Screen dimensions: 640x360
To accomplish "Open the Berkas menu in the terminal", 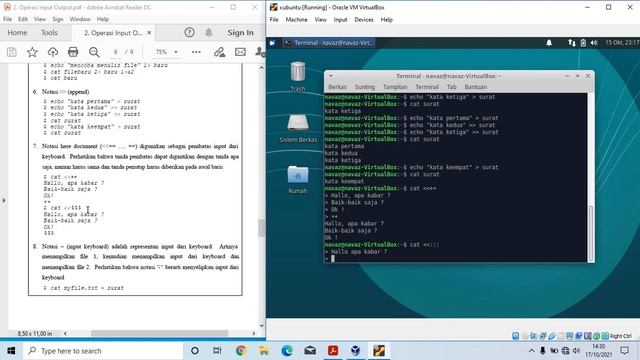I will point(338,87).
